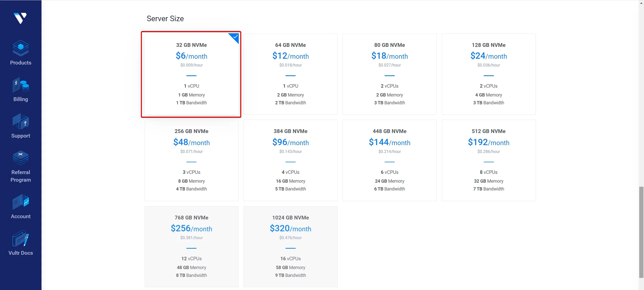Open the Account sidebar icon

tap(21, 201)
